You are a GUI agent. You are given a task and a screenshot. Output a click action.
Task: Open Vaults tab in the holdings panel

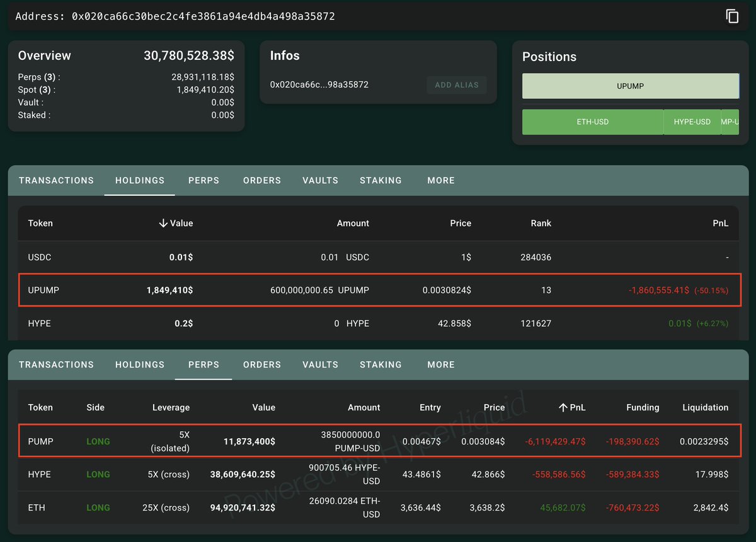coord(320,180)
